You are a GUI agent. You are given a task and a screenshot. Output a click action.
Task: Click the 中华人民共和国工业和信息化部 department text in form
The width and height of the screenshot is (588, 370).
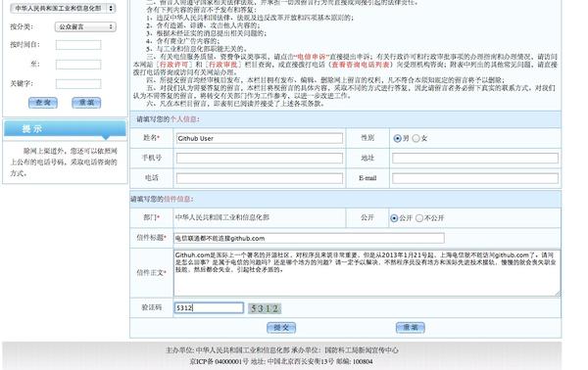pos(222,217)
